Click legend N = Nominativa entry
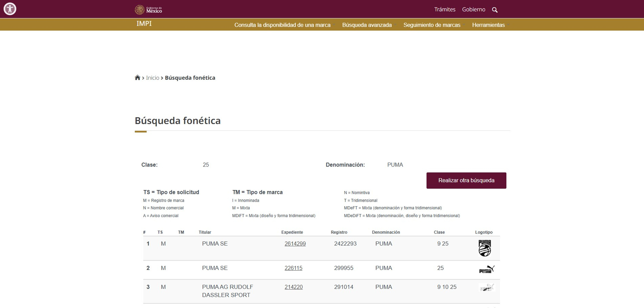 357,193
